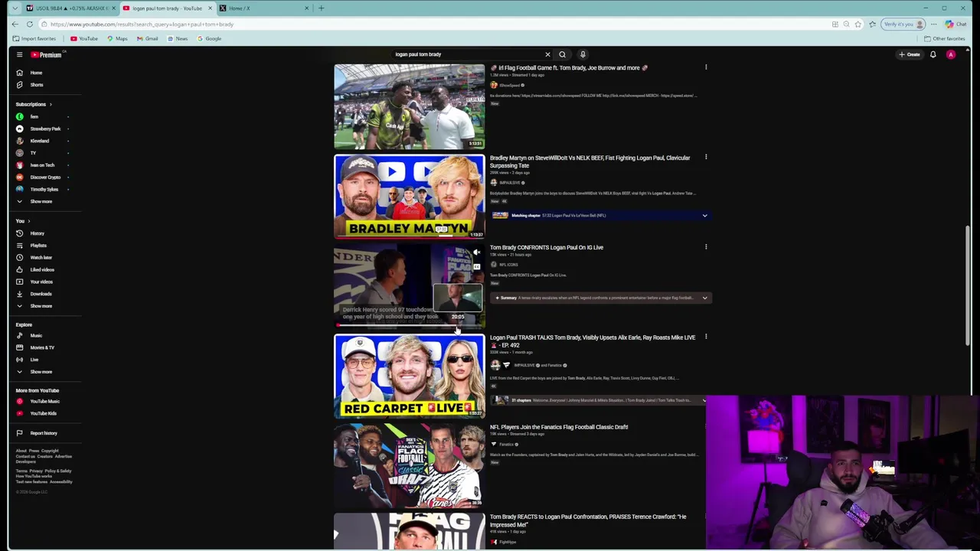Open Shorts in the sidebar

pos(36,85)
